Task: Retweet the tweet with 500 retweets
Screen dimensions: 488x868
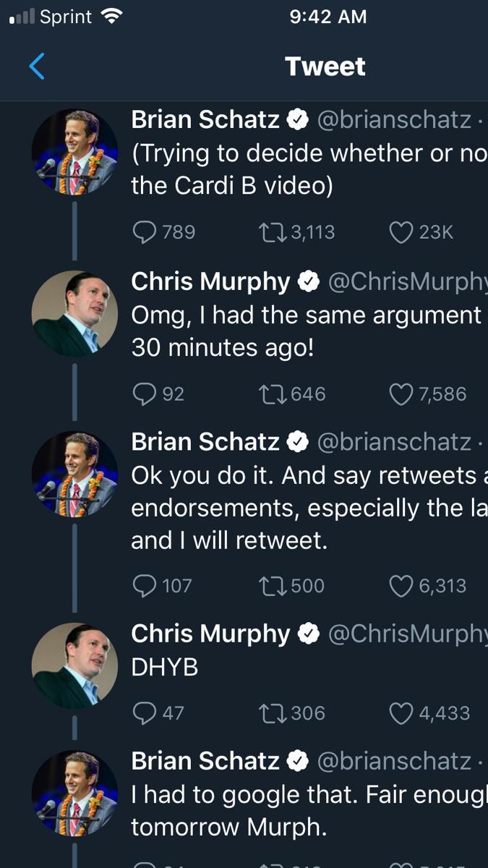Action: click(x=272, y=585)
